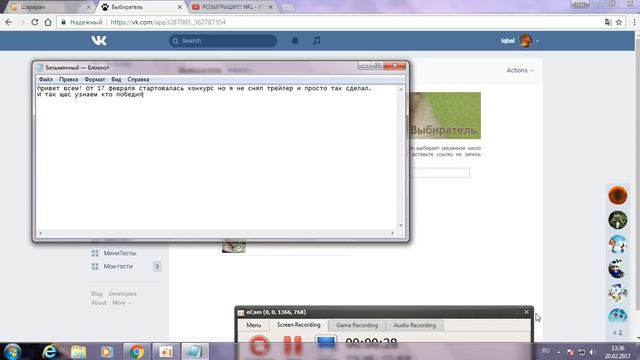This screenshot has width=640, height=360.
Task: Select the oCam Game Recording tab
Action: pos(357,325)
